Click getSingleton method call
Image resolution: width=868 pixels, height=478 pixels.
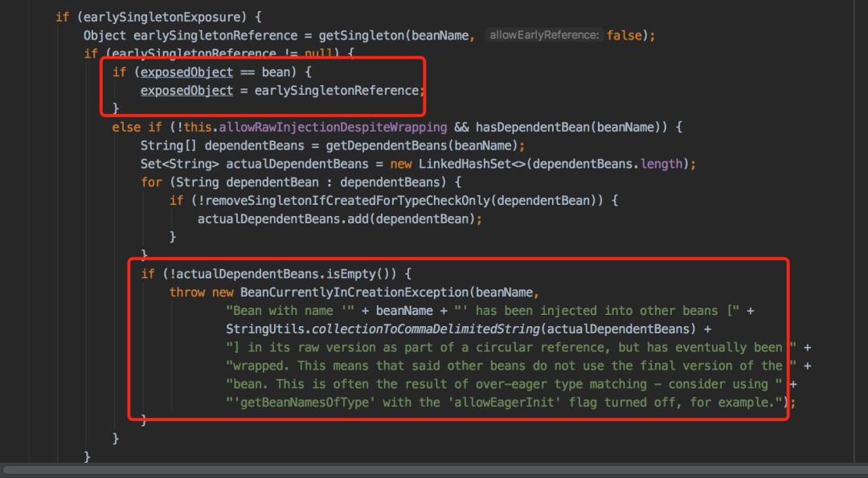pyautogui.click(x=362, y=35)
